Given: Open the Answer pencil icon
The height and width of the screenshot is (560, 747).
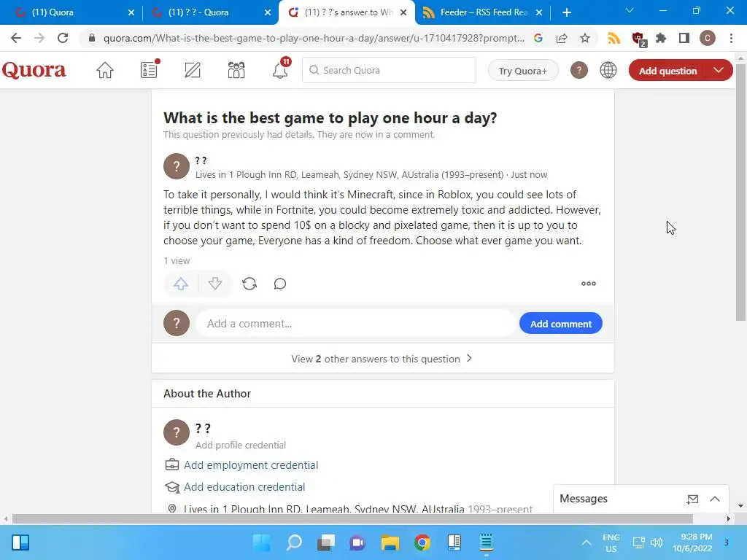Looking at the screenshot, I should point(193,71).
